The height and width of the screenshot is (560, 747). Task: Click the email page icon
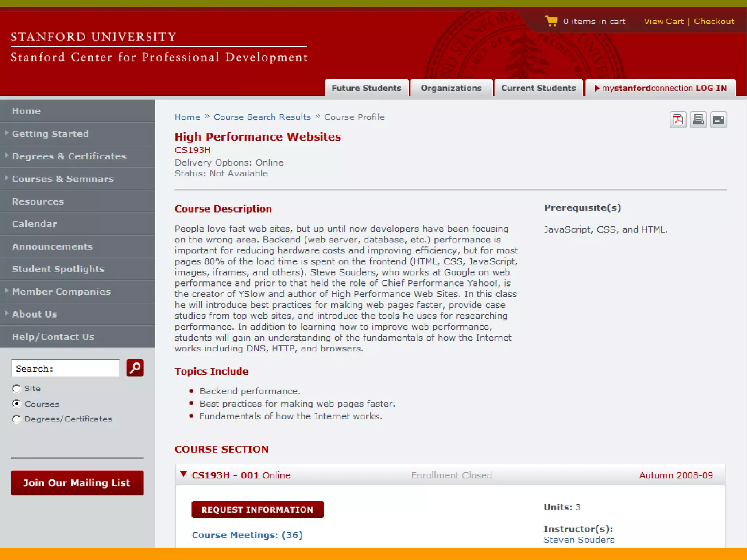(x=719, y=120)
